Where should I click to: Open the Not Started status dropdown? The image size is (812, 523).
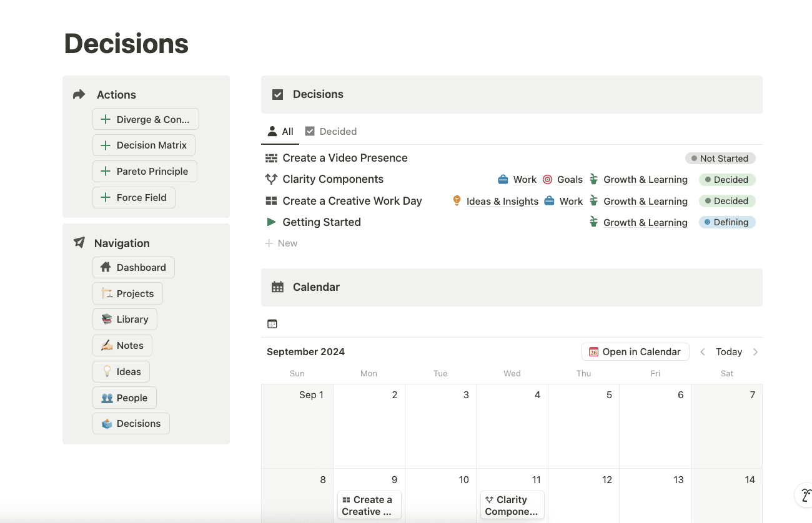pos(720,159)
